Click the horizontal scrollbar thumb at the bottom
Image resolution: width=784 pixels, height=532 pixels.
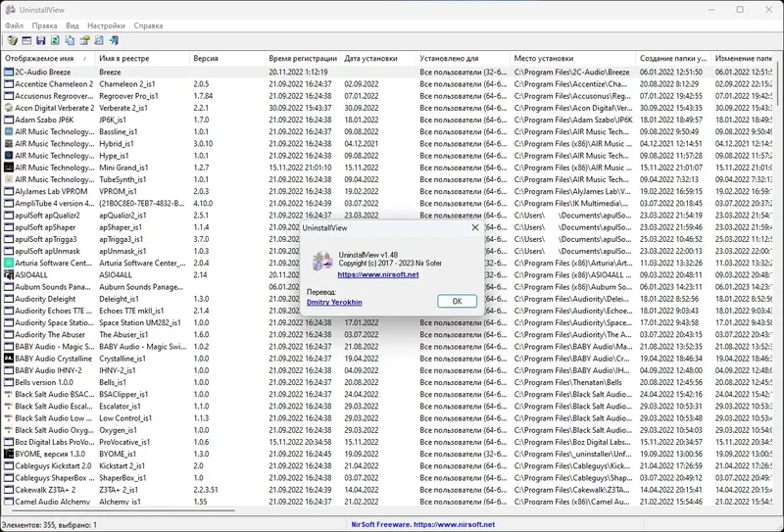[123, 510]
